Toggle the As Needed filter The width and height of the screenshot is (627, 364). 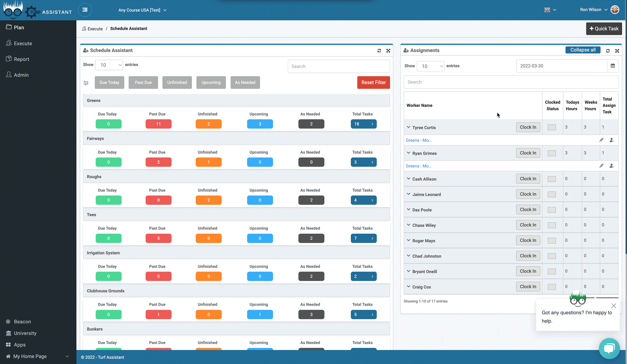coord(245,83)
